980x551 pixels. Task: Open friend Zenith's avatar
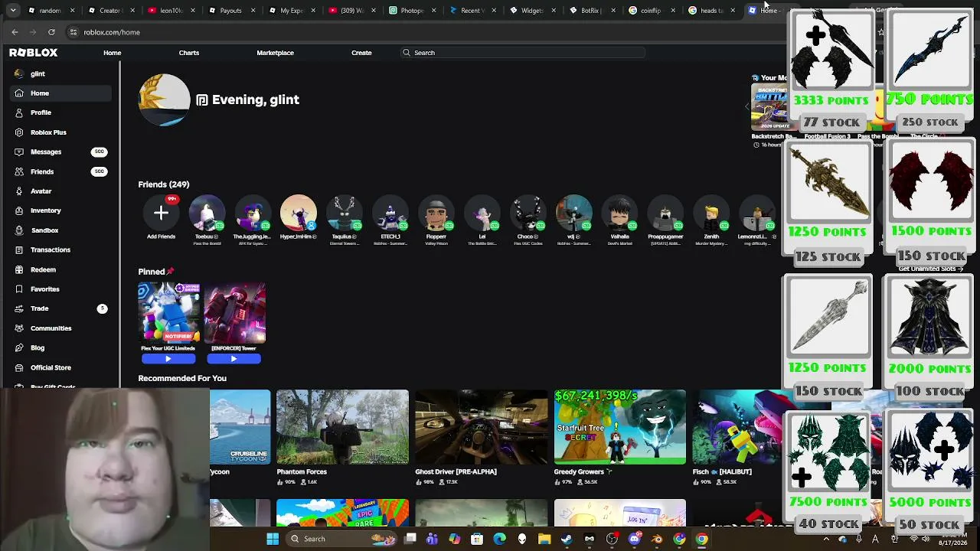pos(711,213)
